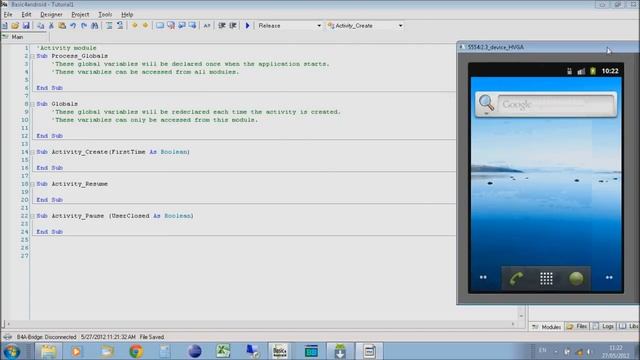Click the Block Uncomment toolbar icon
The width and height of the screenshot is (640, 360).
(x=120, y=26)
